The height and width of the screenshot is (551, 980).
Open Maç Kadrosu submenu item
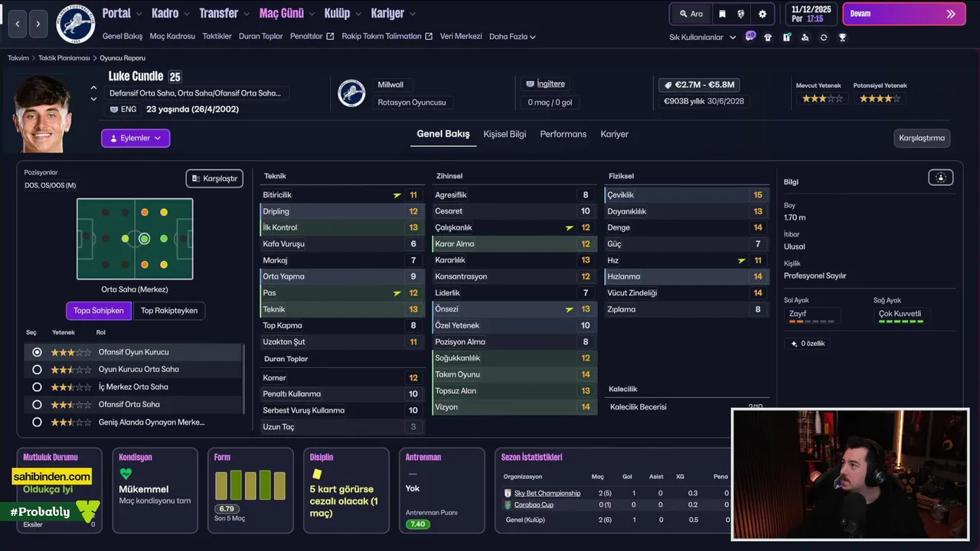pos(172,36)
